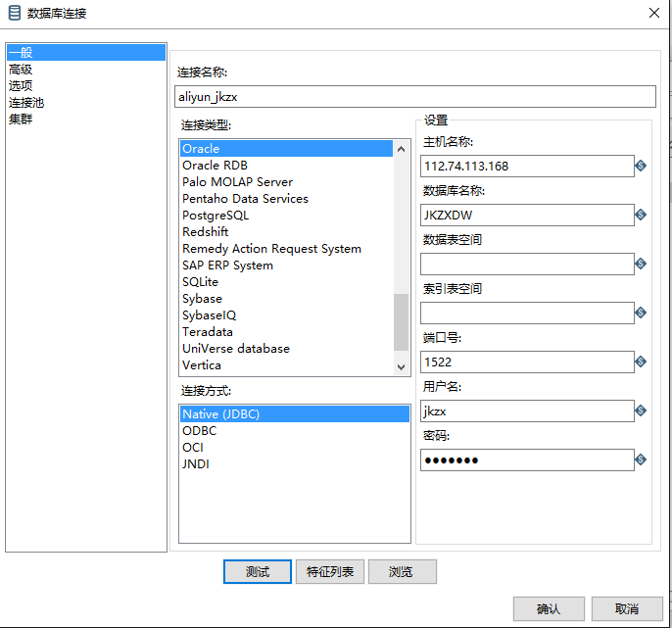
Task: Select Remedy Action Request System type
Action: [286, 249]
